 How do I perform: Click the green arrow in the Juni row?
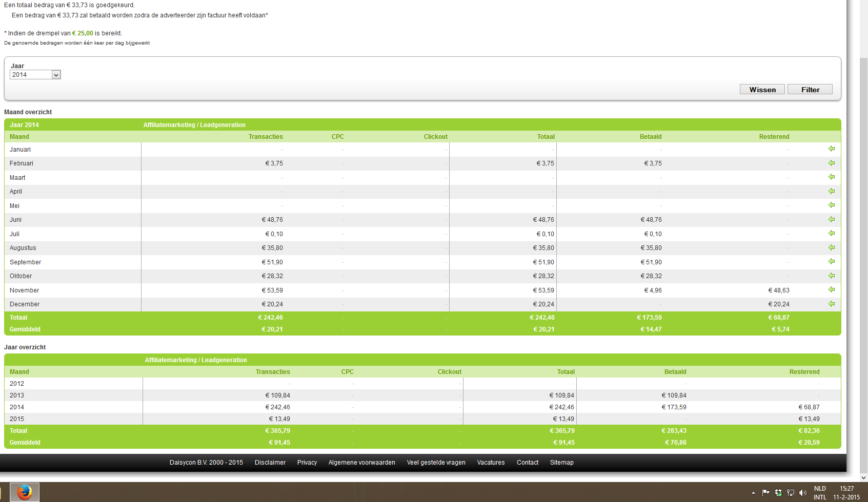[832, 219]
